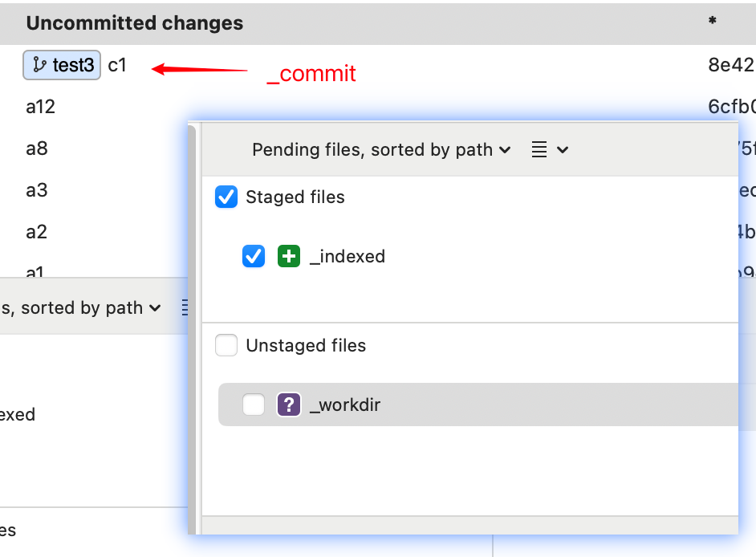Click the test3 branch badge icon

tap(39, 66)
